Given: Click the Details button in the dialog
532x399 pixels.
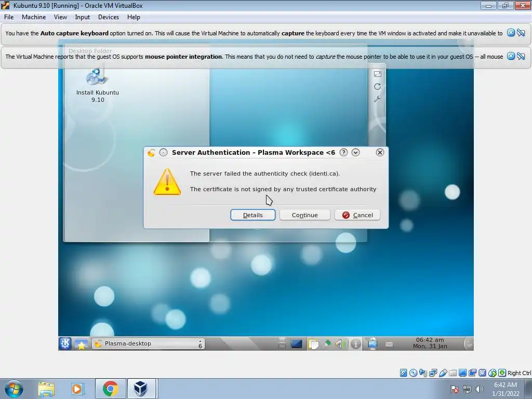Looking at the screenshot, I should (x=253, y=215).
